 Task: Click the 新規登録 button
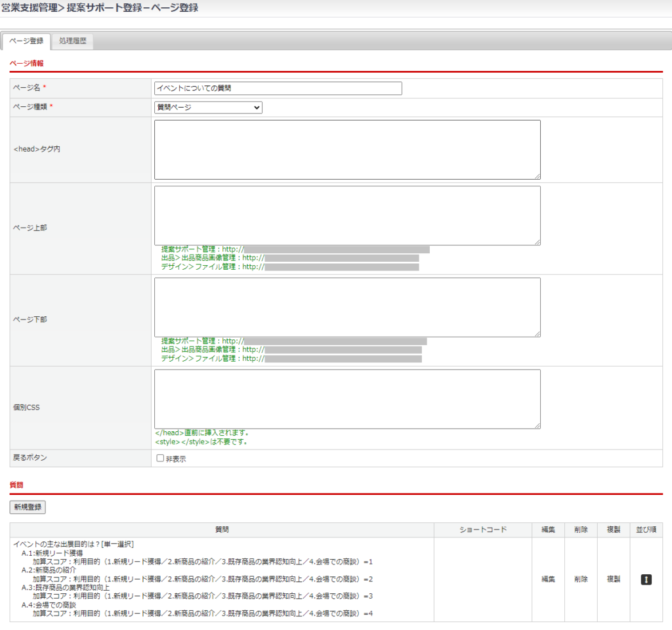(x=28, y=507)
